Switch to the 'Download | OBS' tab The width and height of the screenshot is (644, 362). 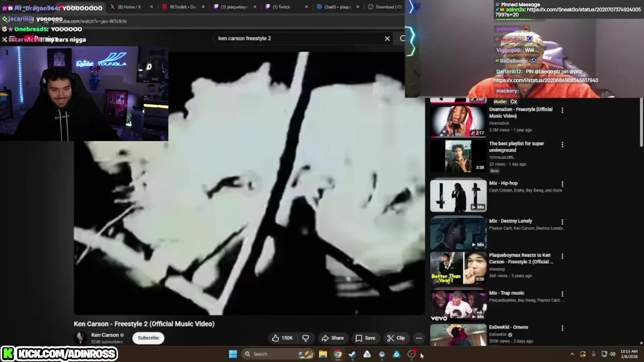pos(385,7)
